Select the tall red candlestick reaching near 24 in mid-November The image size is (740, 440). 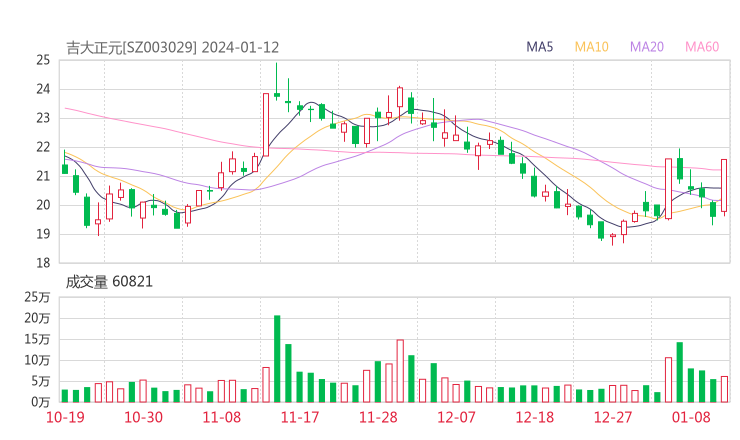click(266, 125)
